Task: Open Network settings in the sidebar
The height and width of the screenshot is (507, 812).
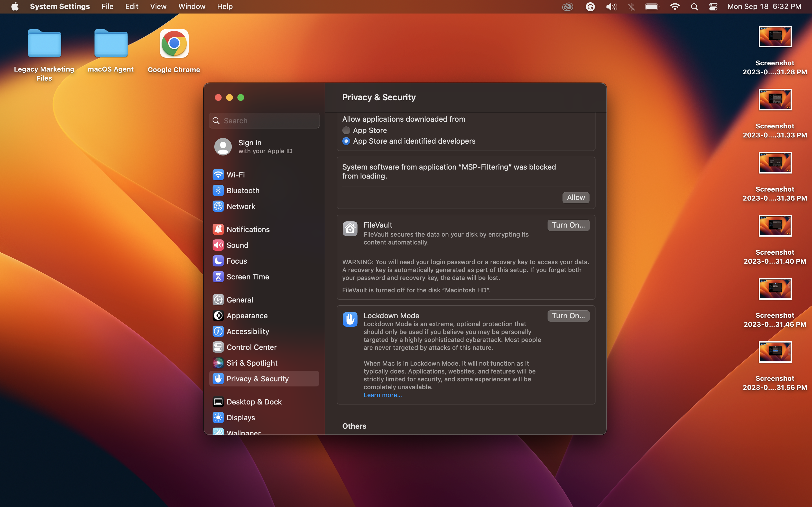Action: (x=240, y=206)
